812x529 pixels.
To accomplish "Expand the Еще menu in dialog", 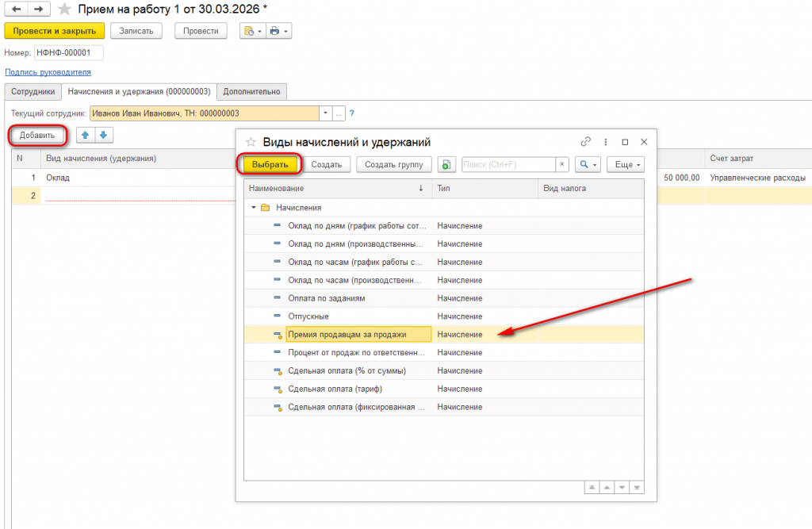I will click(x=626, y=165).
